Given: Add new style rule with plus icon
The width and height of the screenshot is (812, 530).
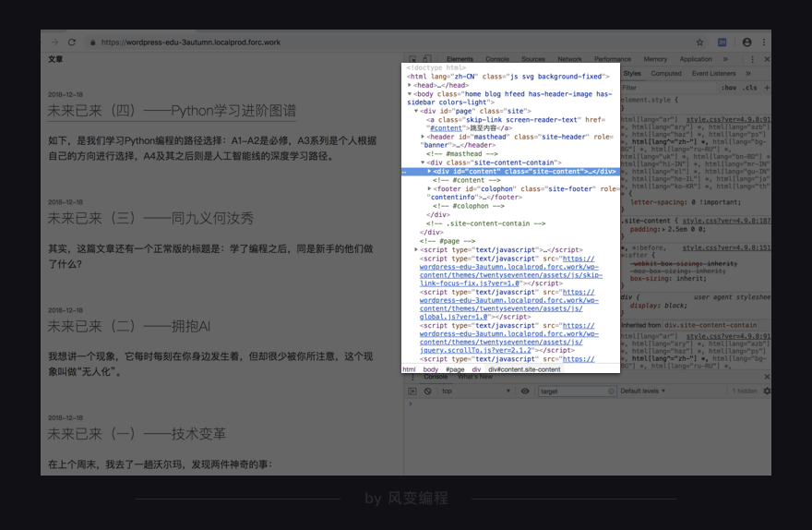Looking at the screenshot, I should coord(767,88).
